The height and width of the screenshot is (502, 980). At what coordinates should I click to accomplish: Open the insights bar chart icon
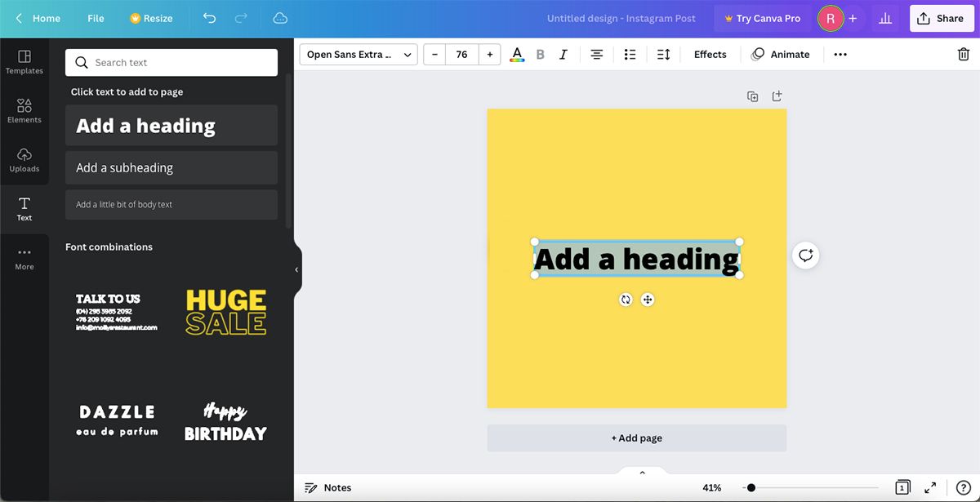click(x=886, y=18)
